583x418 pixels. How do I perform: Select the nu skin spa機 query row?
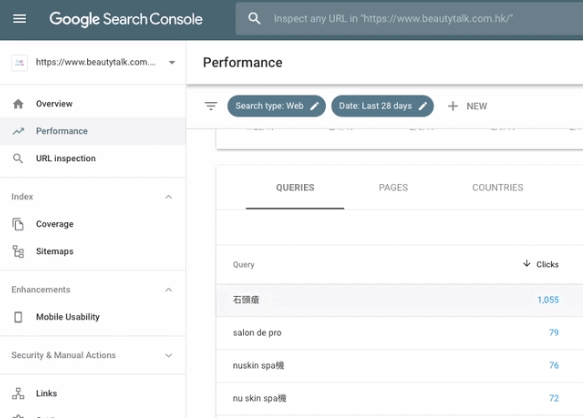pyautogui.click(x=399, y=398)
